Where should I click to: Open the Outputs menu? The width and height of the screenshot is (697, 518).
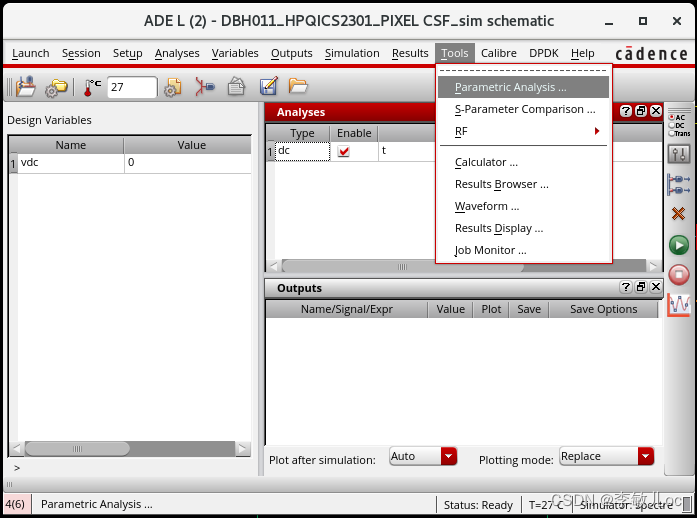coord(292,53)
